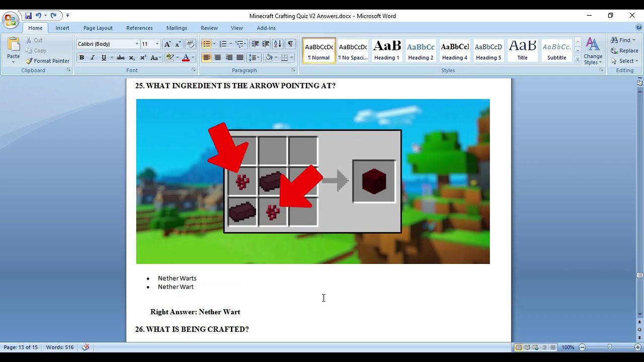This screenshot has width=644, height=362.
Task: Apply red font color
Action: pos(186,58)
